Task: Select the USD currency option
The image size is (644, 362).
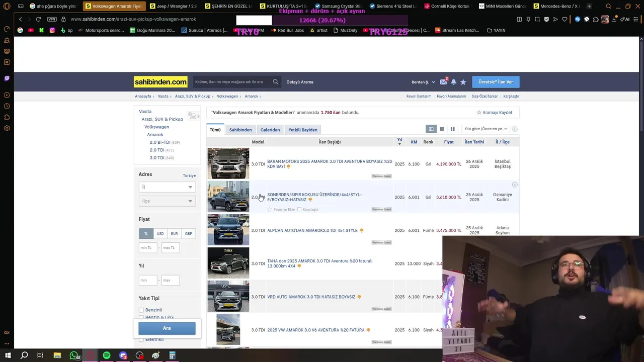Action: [x=160, y=234]
